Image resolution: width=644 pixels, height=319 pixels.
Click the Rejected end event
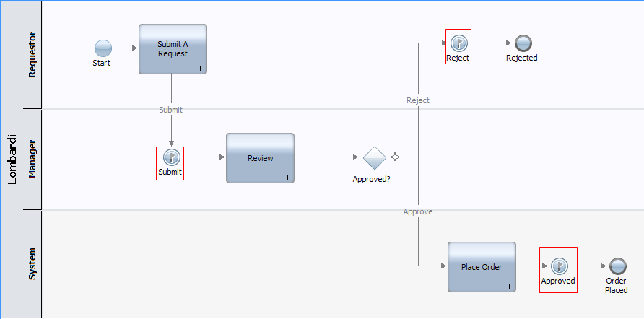click(522, 43)
